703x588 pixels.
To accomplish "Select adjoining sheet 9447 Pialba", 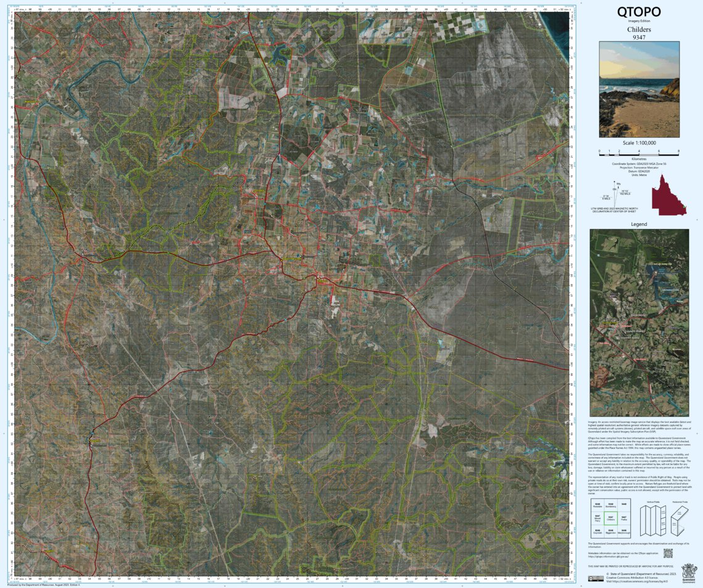I will [624, 518].
